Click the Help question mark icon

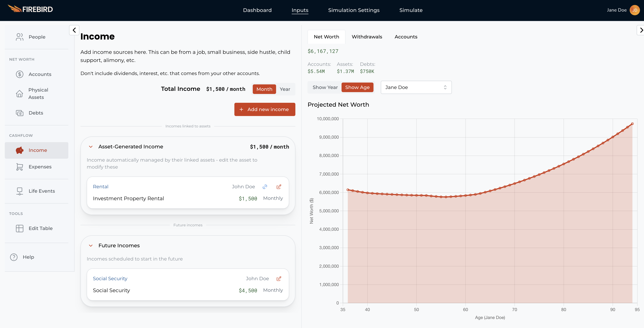14,257
